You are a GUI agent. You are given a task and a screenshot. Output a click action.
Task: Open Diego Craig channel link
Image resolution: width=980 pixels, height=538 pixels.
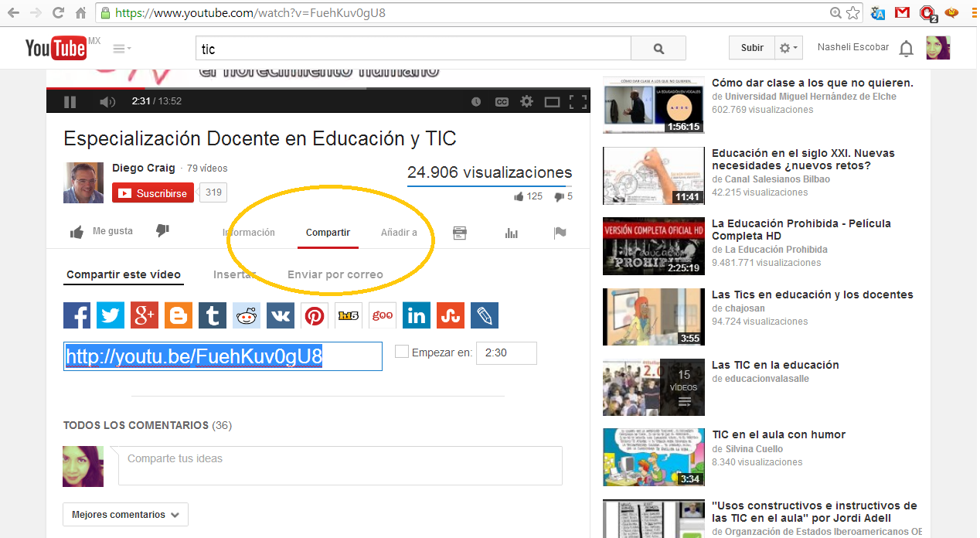pyautogui.click(x=144, y=168)
